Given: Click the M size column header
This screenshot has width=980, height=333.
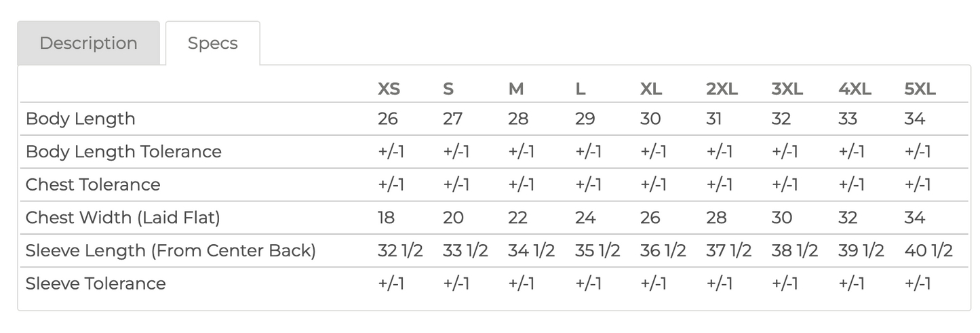Looking at the screenshot, I should coord(515,89).
